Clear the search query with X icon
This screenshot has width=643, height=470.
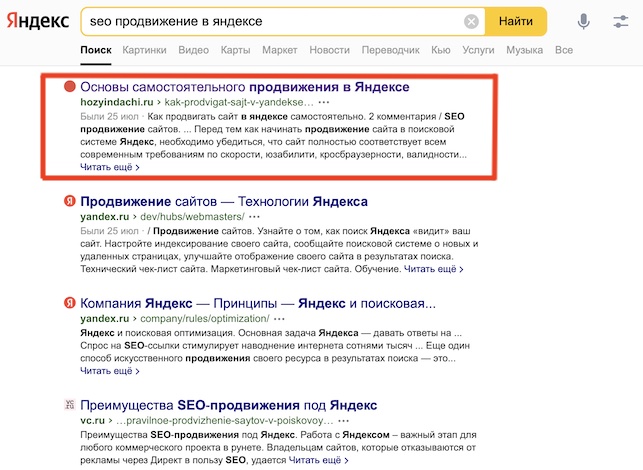point(471,21)
